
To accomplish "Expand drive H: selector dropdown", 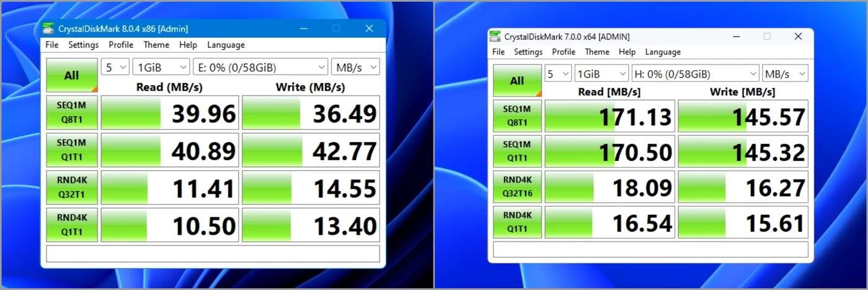I will click(x=695, y=74).
